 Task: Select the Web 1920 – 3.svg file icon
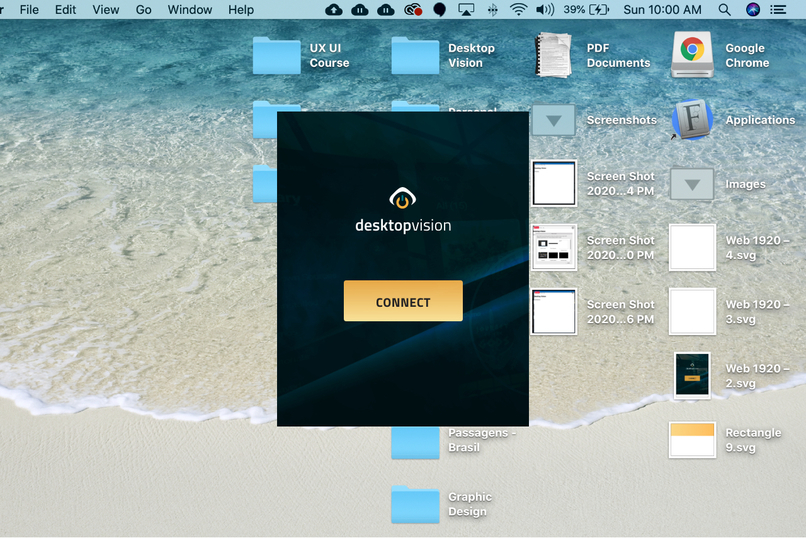tap(692, 311)
